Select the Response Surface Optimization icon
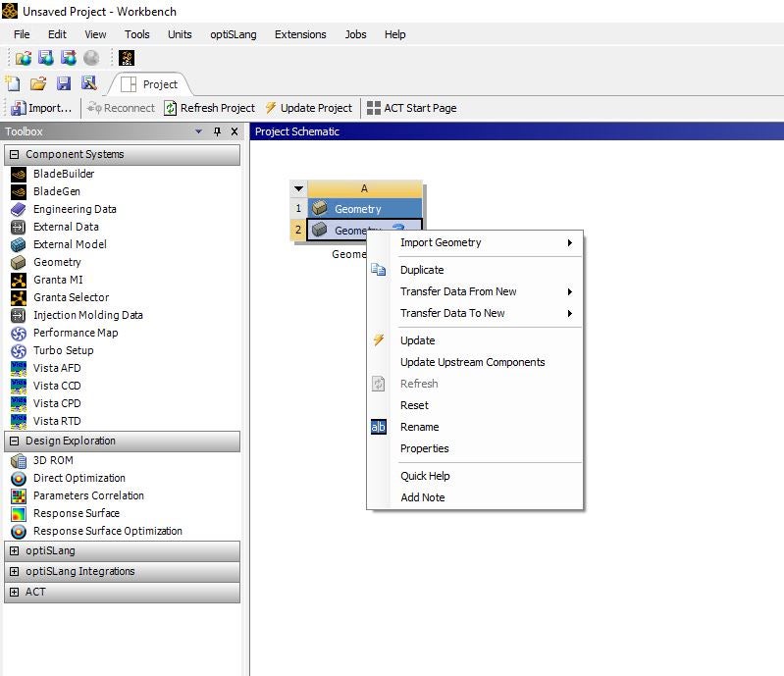 (19, 532)
